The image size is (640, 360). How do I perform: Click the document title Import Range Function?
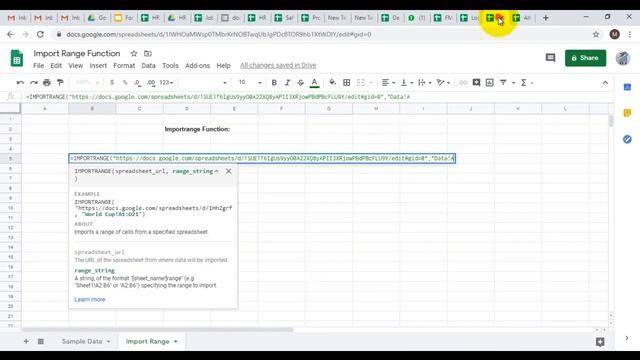pos(77,53)
